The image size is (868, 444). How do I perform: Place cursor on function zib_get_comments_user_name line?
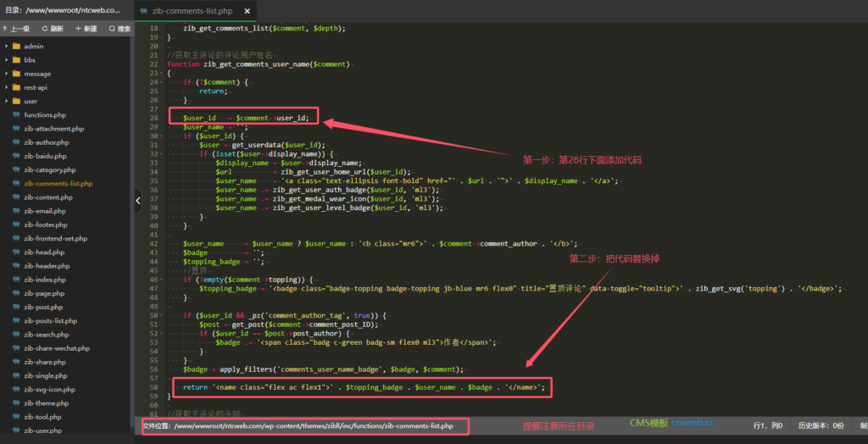(259, 64)
